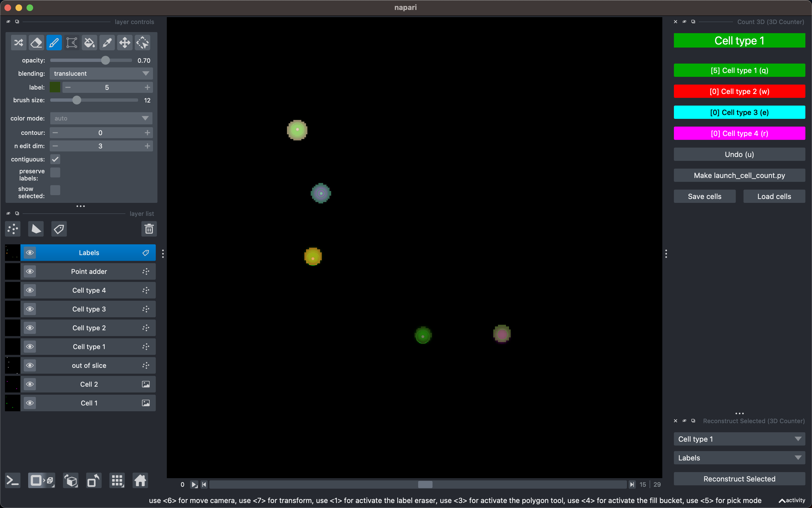Uncheck the contiguous checkbox
This screenshot has width=812, height=508.
[x=56, y=159]
